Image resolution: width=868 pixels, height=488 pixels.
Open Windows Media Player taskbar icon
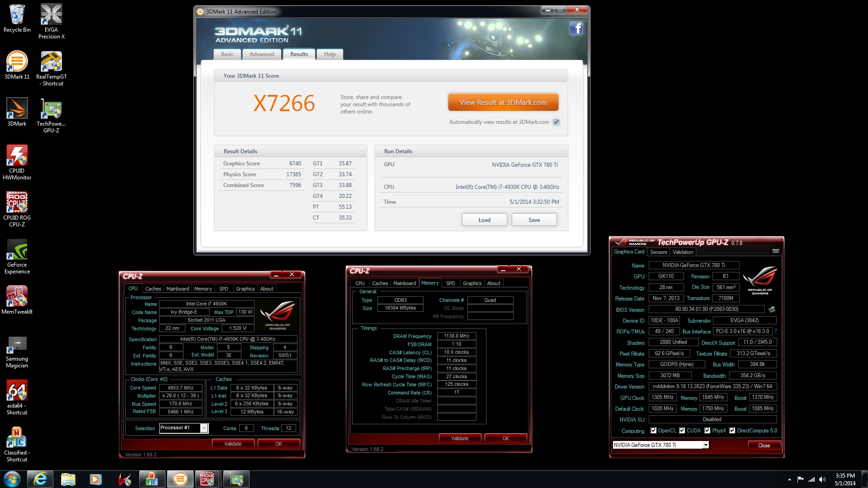click(x=96, y=479)
